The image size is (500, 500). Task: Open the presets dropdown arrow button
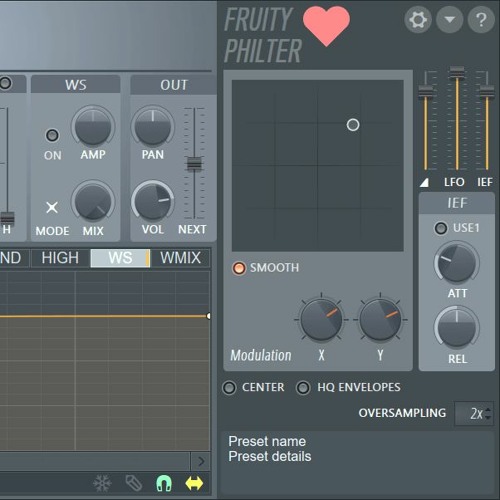[449, 19]
